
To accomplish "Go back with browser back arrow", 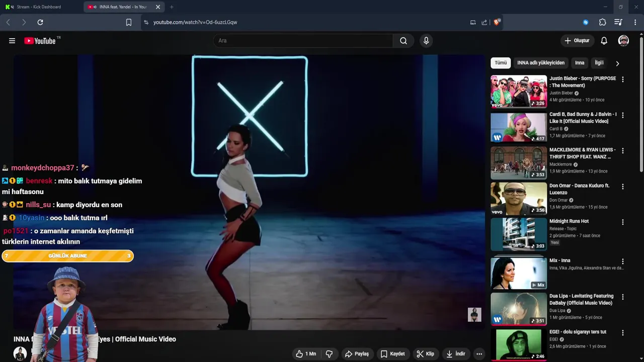I will (x=8, y=22).
